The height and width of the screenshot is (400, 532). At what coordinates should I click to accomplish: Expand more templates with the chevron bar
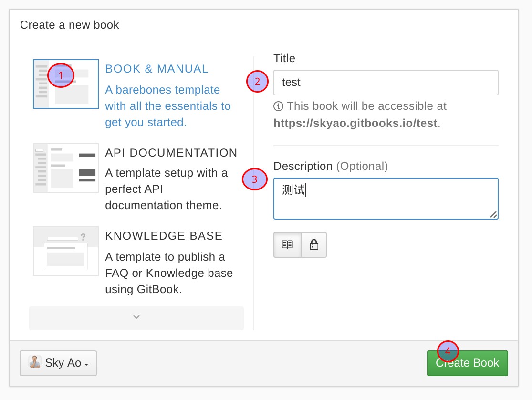pyautogui.click(x=136, y=318)
